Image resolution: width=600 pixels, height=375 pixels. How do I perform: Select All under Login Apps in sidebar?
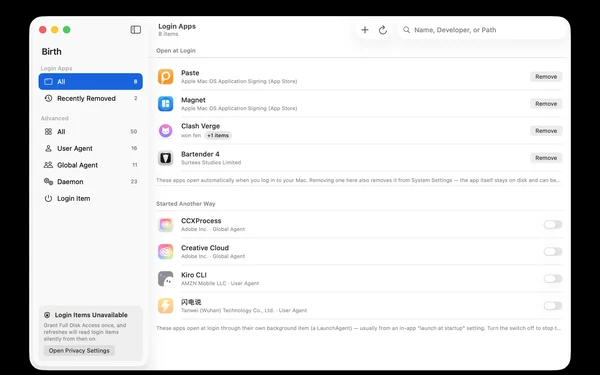pyautogui.click(x=91, y=82)
